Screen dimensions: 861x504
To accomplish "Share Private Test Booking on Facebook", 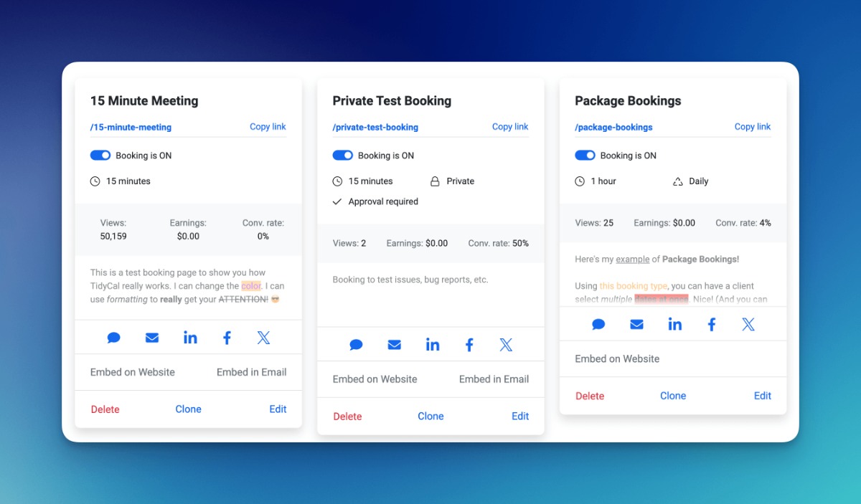I will tap(469, 345).
